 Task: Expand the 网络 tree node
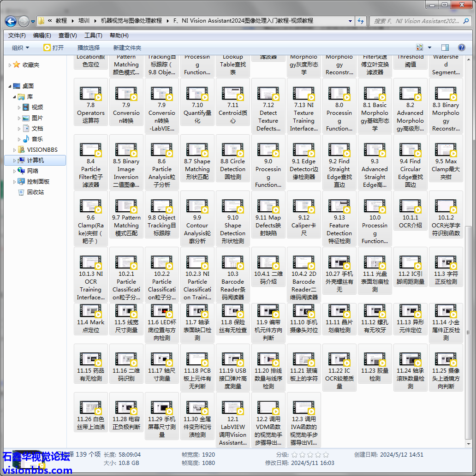click(14, 171)
